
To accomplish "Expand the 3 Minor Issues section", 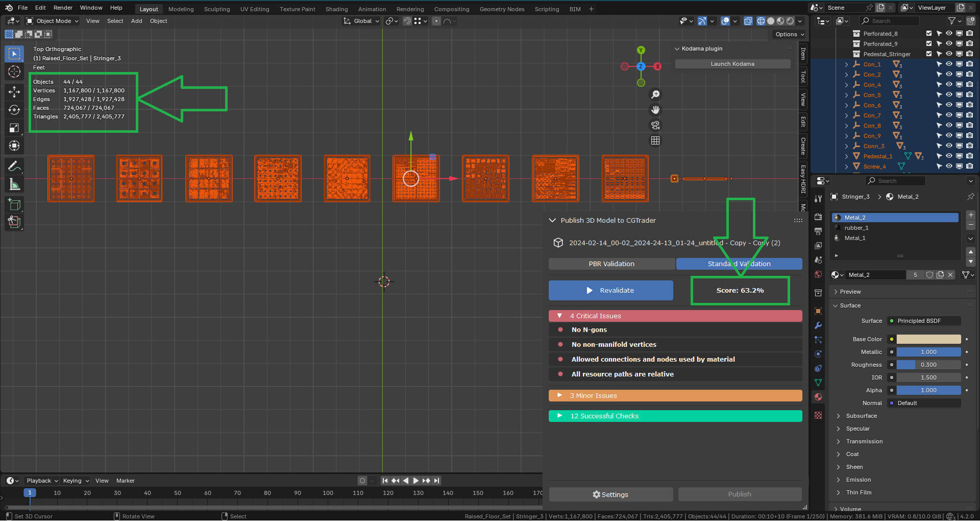I will 675,396.
